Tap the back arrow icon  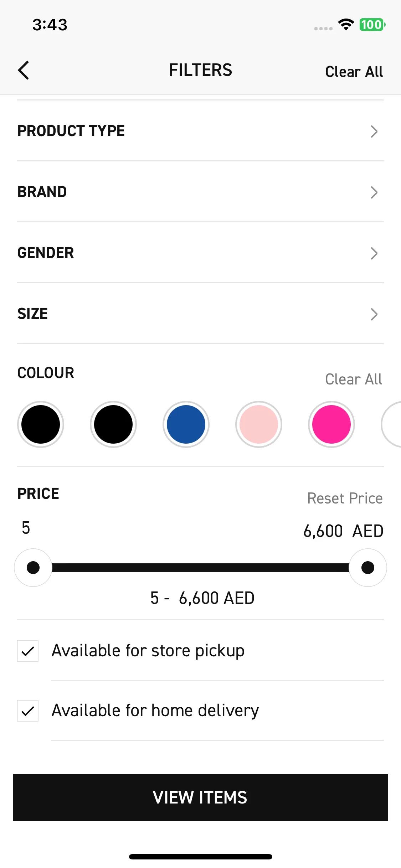tap(24, 70)
